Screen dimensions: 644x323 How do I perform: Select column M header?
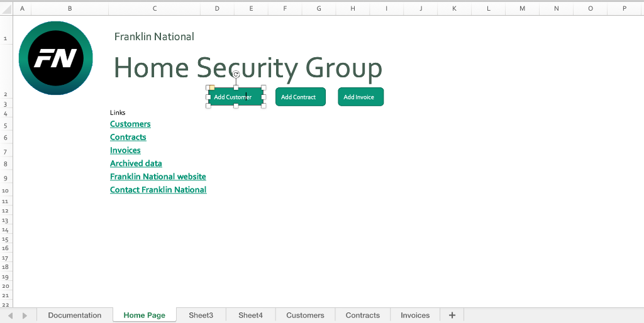(x=522, y=9)
